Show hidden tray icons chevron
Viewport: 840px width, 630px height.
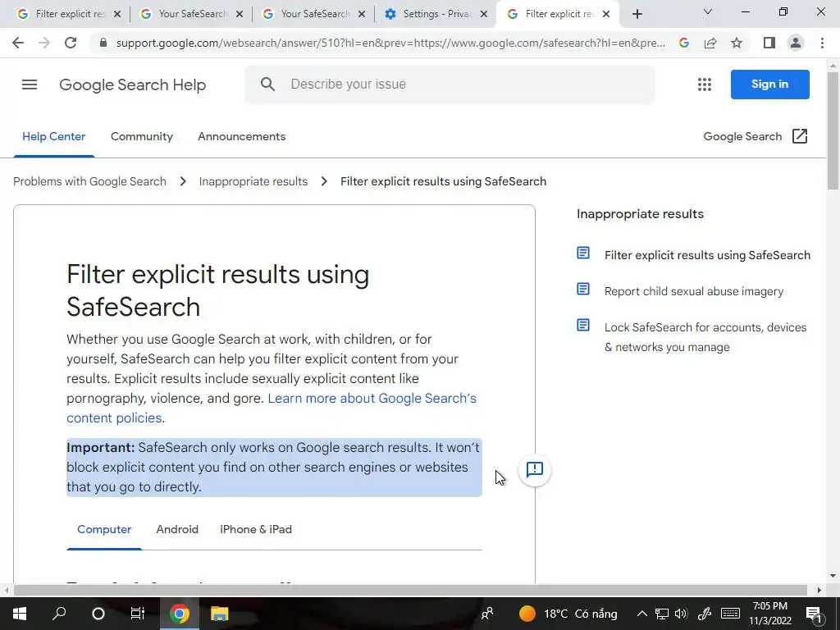click(641, 614)
